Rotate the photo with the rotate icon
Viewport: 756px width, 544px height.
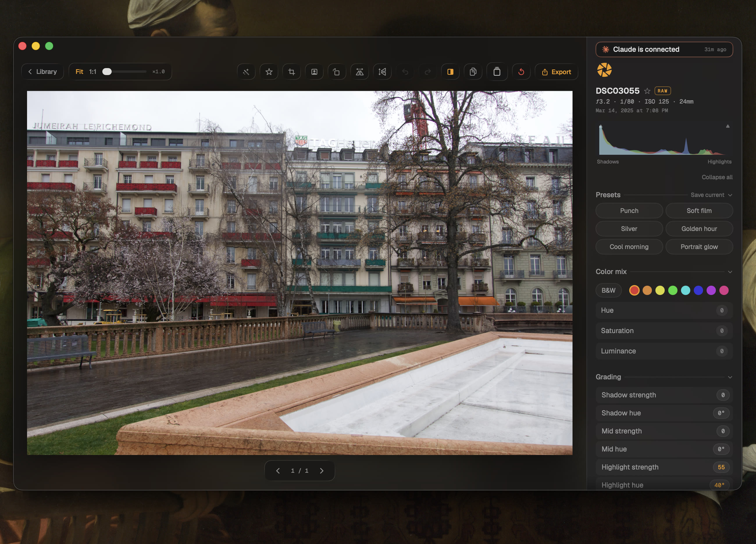[337, 72]
